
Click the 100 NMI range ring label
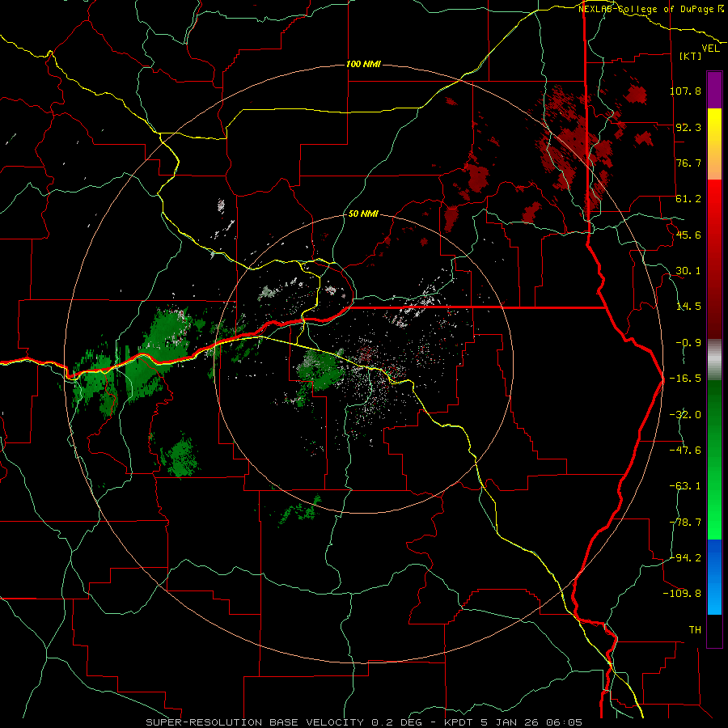[x=363, y=64]
